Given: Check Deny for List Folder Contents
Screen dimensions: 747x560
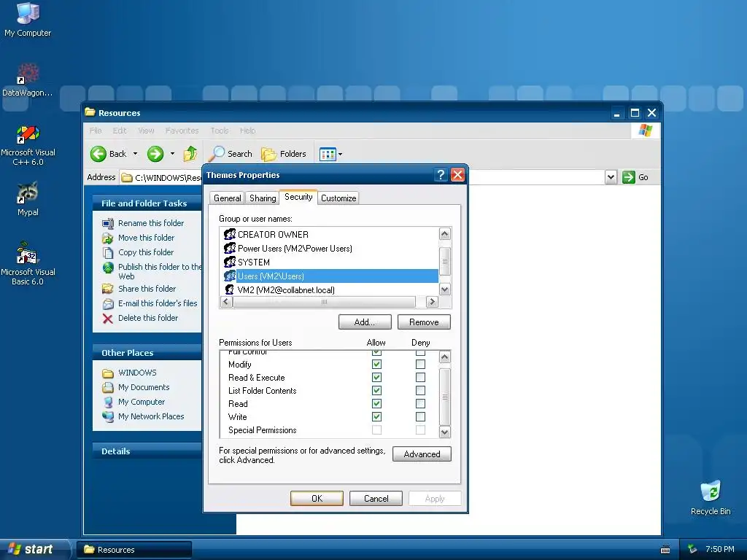Looking at the screenshot, I should point(420,391).
